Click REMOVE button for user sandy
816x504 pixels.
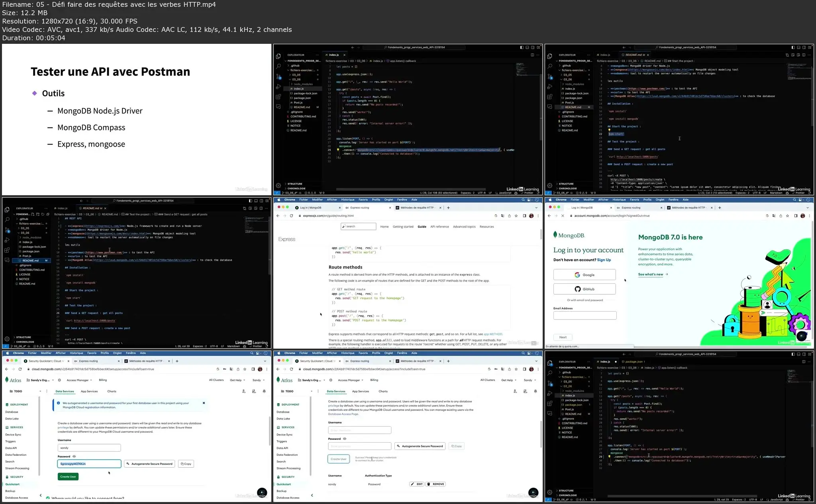coord(435,484)
